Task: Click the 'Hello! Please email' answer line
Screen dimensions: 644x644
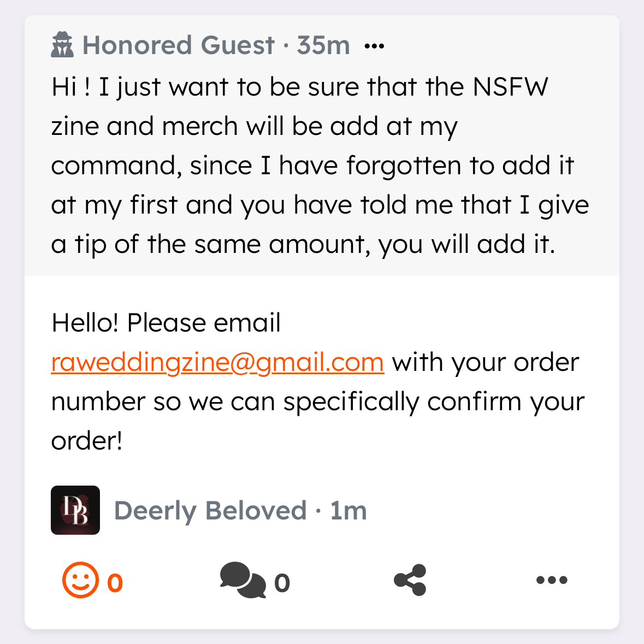Action: click(166, 323)
